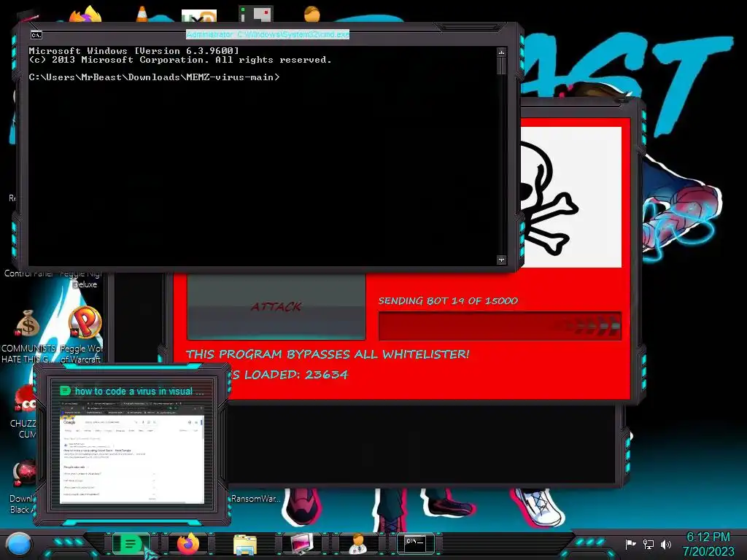
Task: Click 'THIS PROGRAM BYPASSES ALL WHITELISTER!' text
Action: (x=328, y=354)
